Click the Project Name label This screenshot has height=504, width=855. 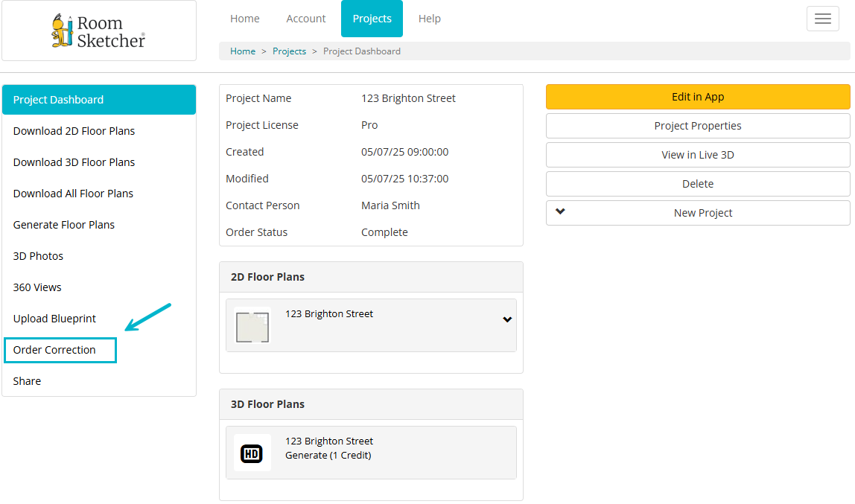coord(258,98)
